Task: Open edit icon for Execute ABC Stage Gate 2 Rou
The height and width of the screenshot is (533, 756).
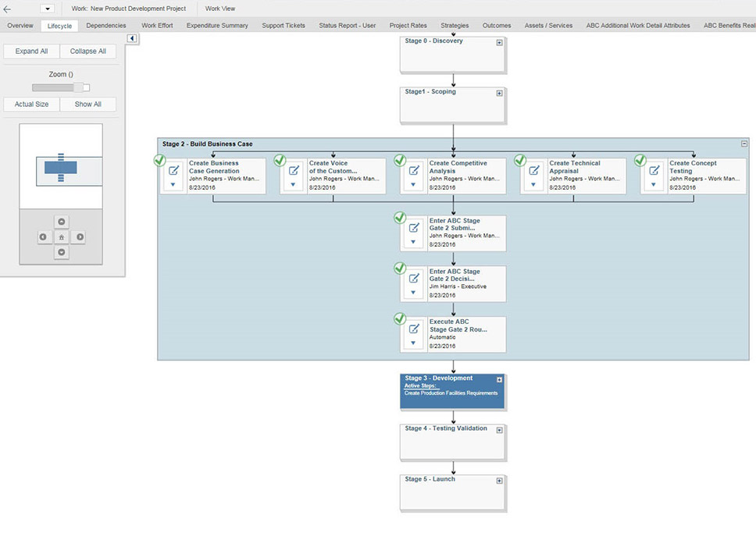Action: (414, 329)
